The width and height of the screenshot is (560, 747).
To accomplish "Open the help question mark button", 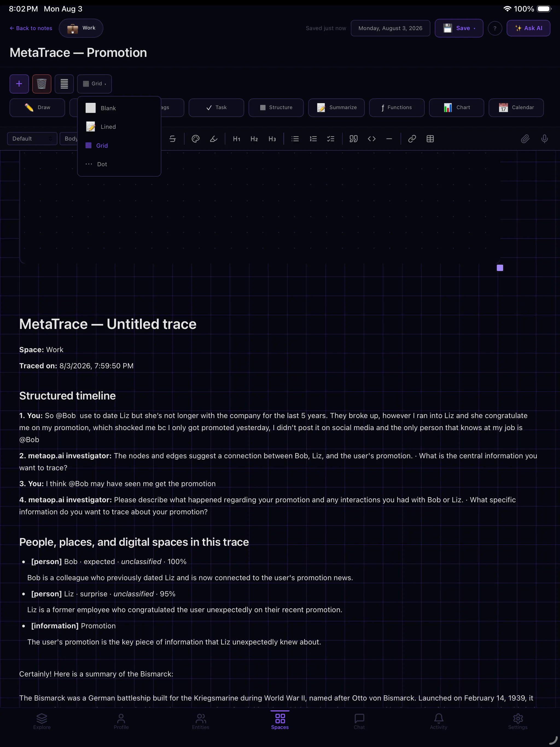I will point(495,28).
